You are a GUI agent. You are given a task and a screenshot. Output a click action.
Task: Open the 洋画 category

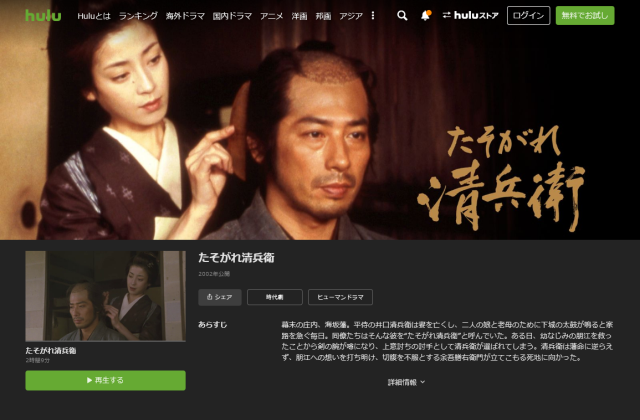(299, 16)
